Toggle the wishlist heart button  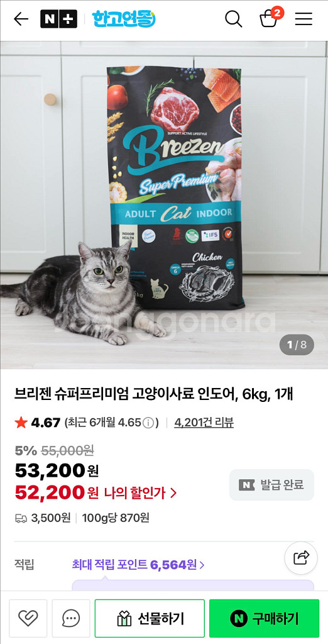pos(28,618)
